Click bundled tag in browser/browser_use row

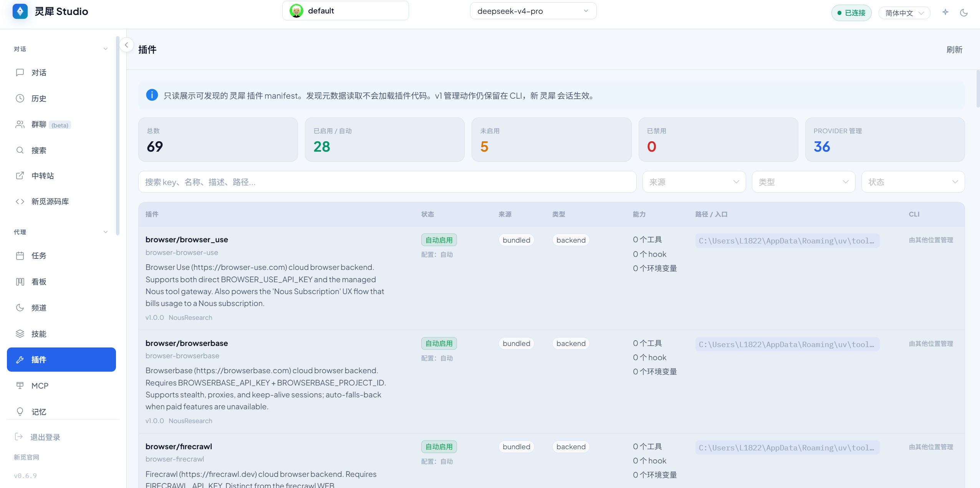(x=516, y=240)
